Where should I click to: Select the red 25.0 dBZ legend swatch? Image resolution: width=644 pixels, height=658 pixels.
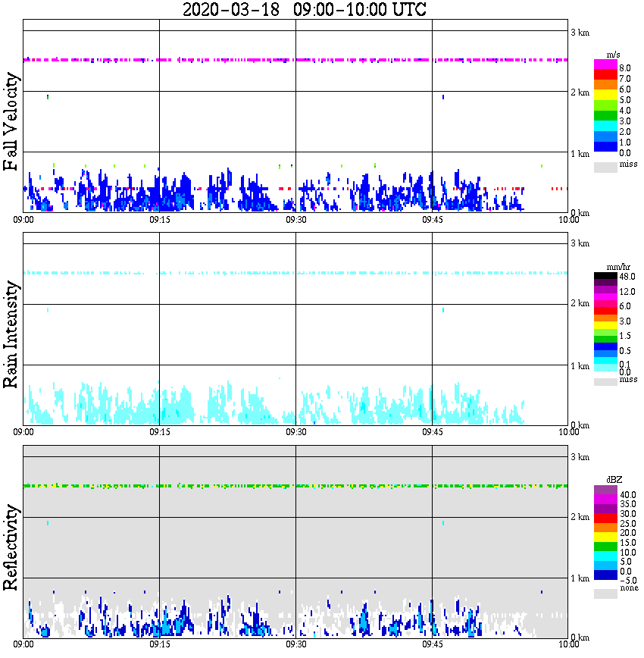(605, 519)
